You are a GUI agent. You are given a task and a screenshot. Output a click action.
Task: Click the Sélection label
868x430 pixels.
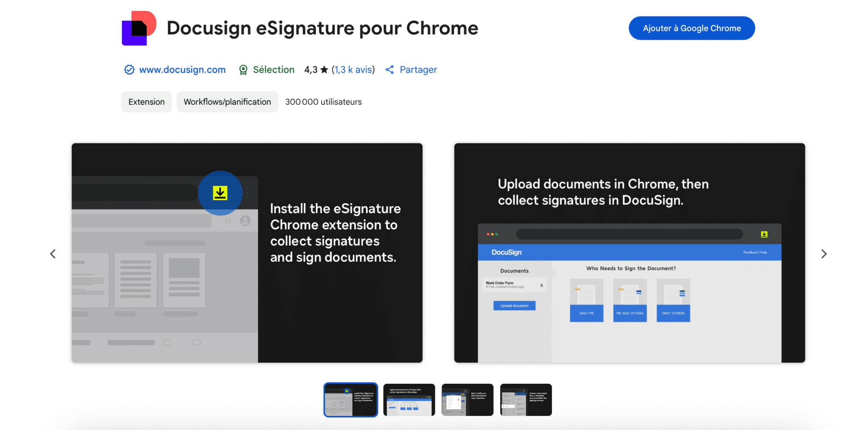click(273, 70)
